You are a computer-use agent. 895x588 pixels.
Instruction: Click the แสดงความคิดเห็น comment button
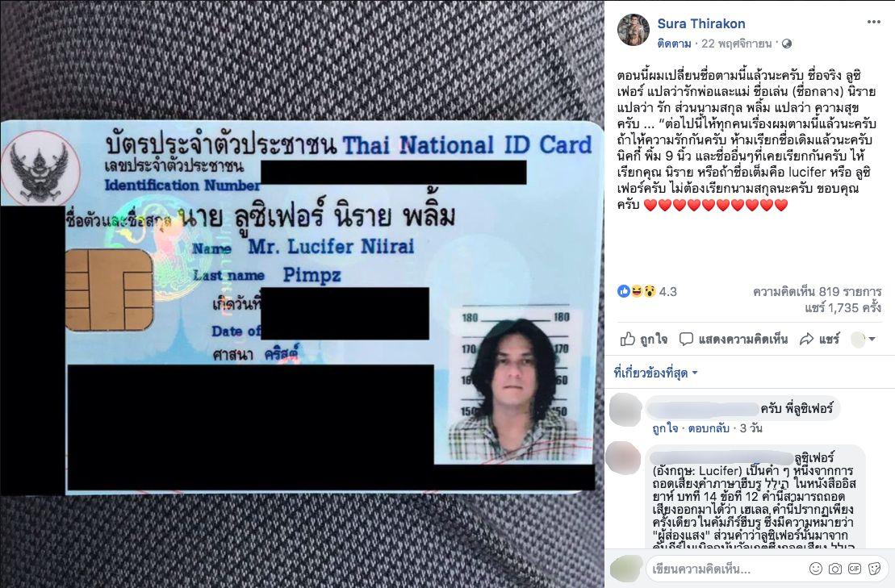(734, 340)
